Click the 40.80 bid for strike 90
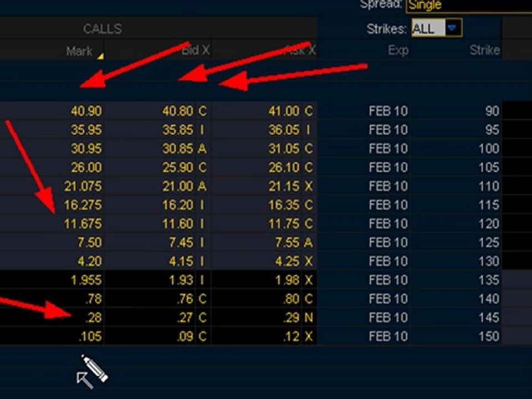The height and width of the screenshot is (399, 532). point(178,111)
